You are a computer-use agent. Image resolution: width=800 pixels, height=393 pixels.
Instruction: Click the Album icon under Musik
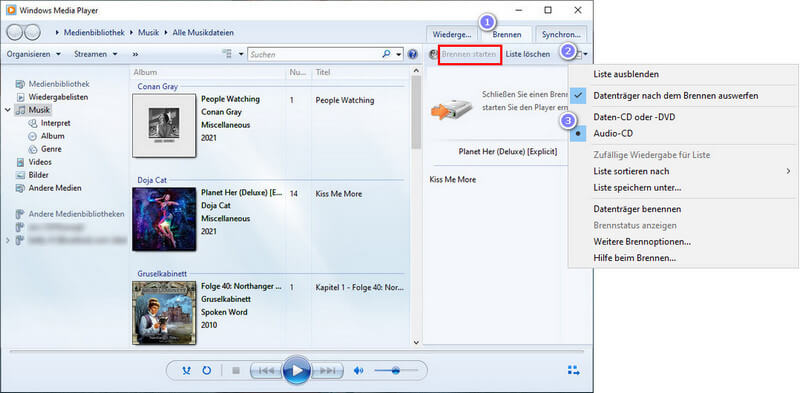point(33,136)
